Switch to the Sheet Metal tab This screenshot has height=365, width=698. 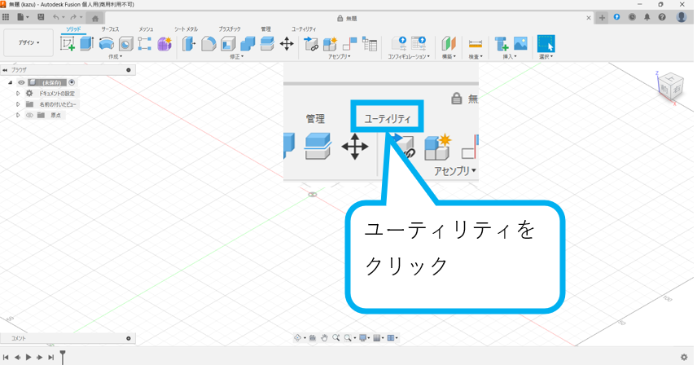(x=186, y=29)
